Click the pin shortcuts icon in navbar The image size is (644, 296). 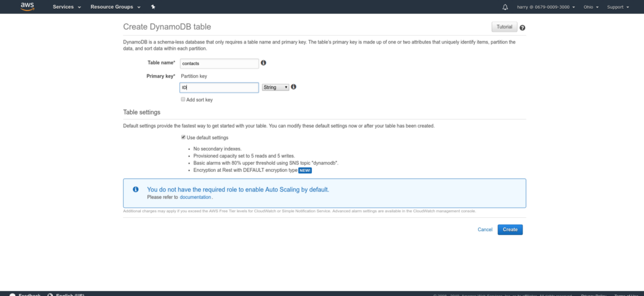coord(153,7)
